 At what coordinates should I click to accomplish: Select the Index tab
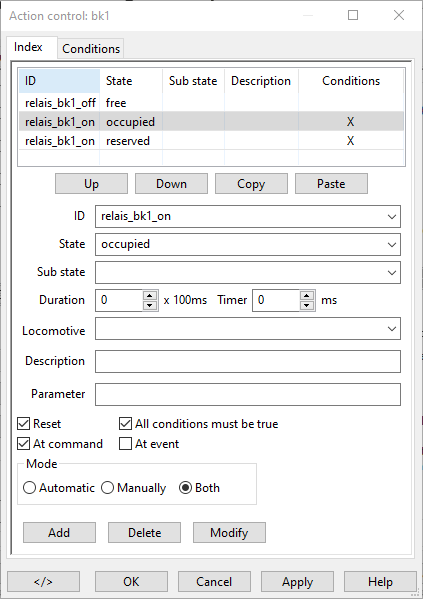(28, 47)
